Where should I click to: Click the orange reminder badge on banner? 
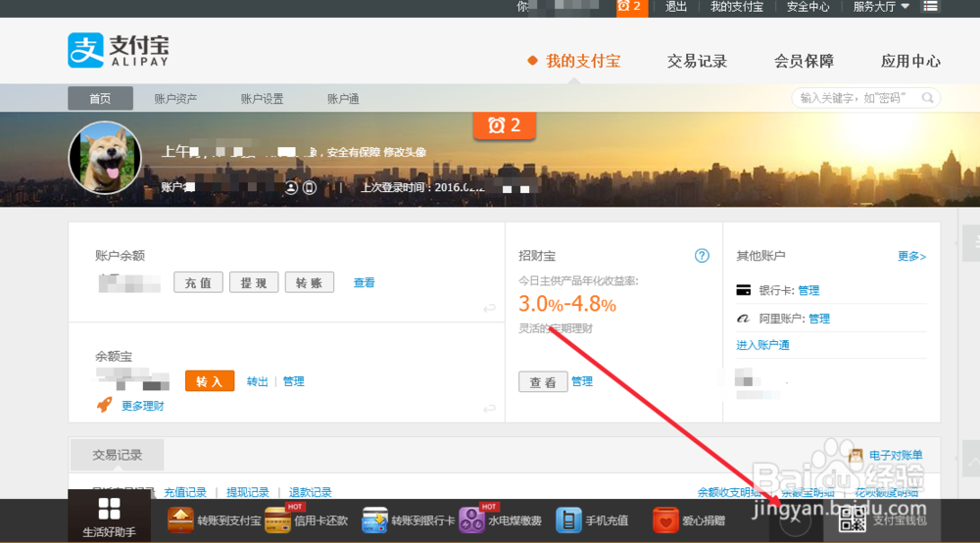click(x=505, y=125)
